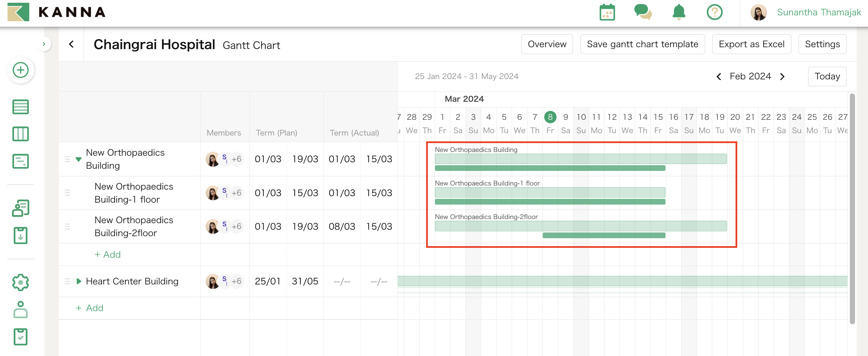The image size is (868, 356).
Task: Switch to the Overview view
Action: 547,44
